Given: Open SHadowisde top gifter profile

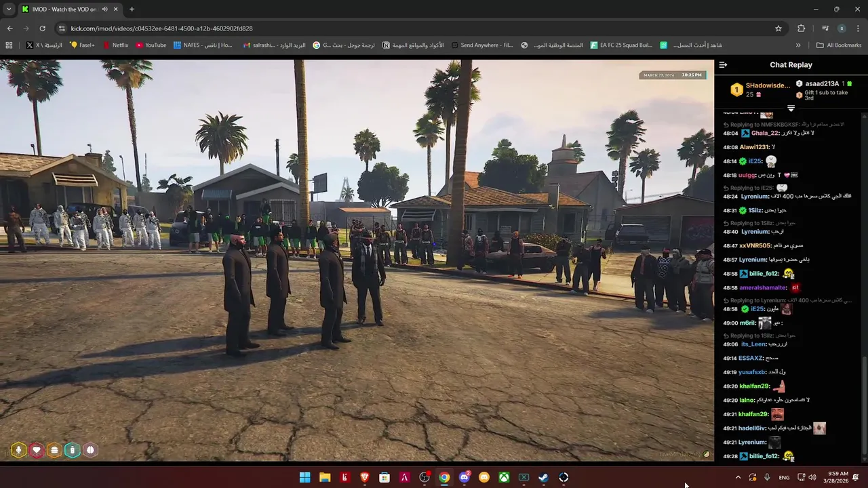Looking at the screenshot, I should click(759, 89).
